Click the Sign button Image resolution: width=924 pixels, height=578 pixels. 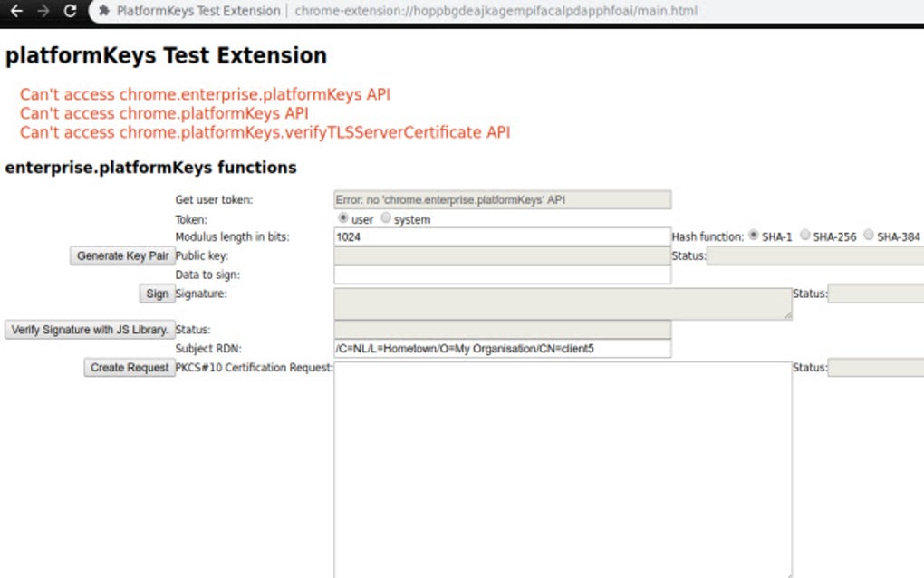coord(156,294)
